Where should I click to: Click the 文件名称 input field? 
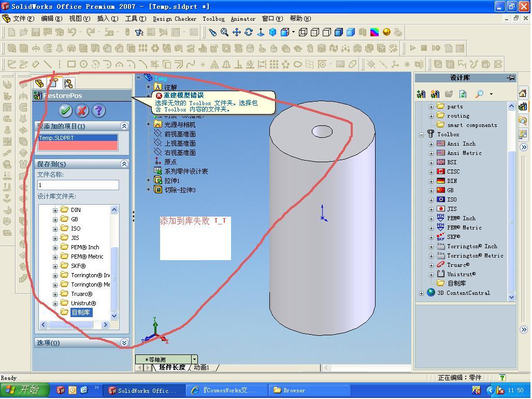(78, 185)
